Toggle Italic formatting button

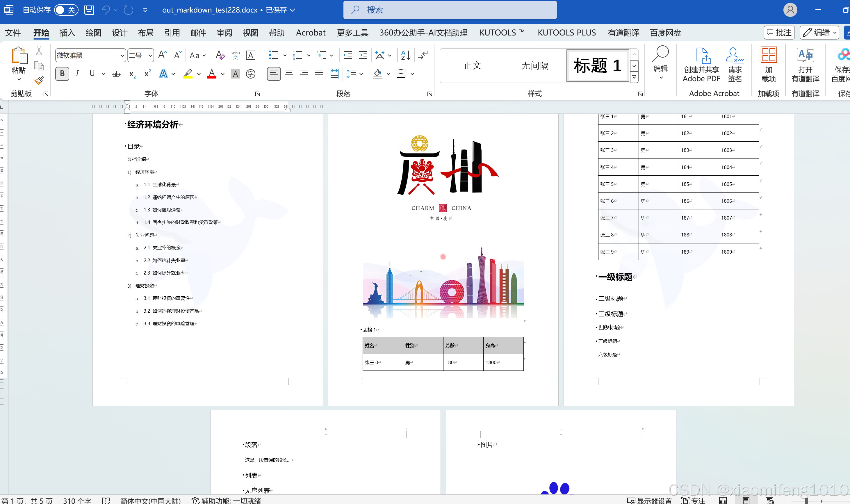[x=77, y=74]
